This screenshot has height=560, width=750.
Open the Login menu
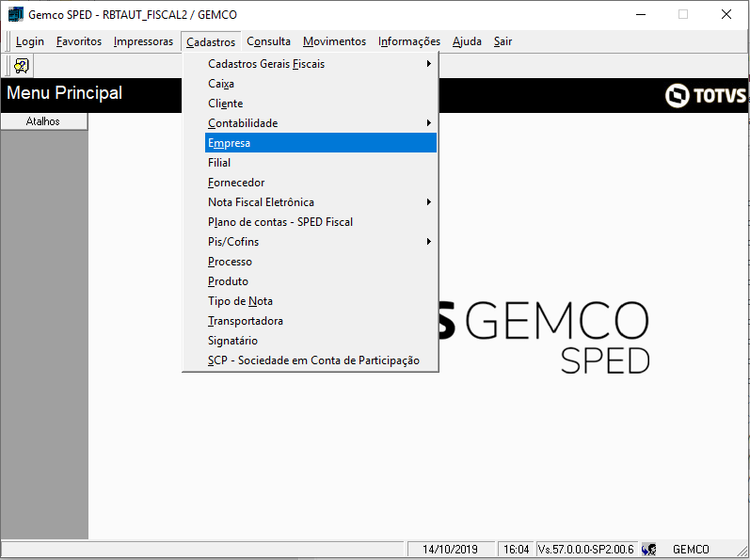(30, 41)
